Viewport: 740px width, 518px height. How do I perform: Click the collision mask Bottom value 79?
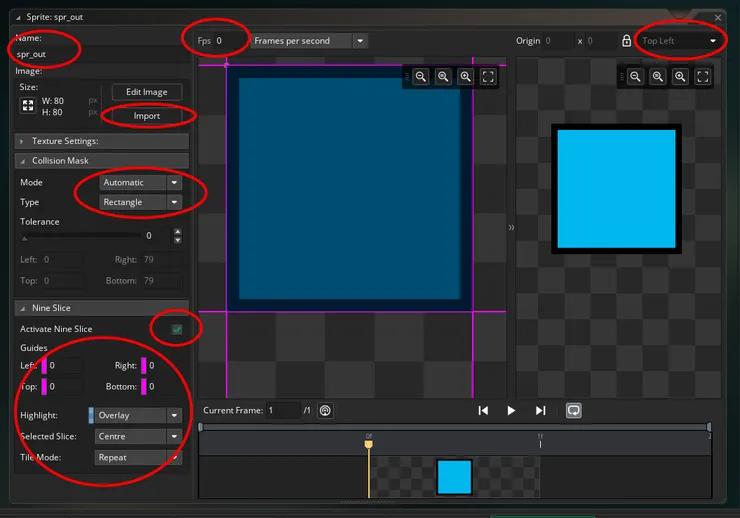[161, 281]
